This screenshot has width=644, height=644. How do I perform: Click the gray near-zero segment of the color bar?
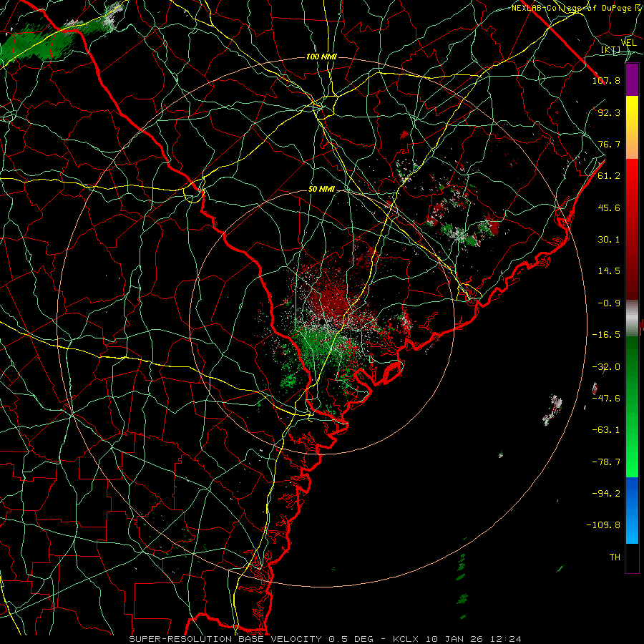point(632,318)
